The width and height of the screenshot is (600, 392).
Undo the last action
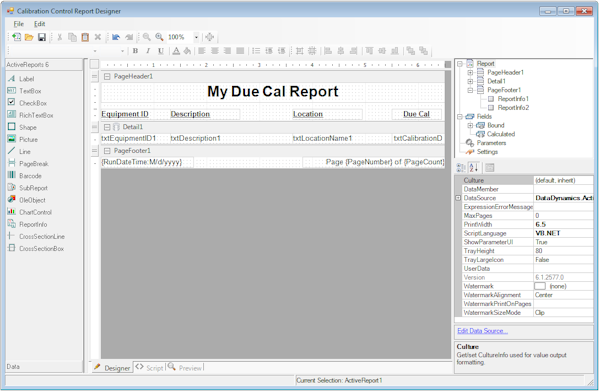116,37
